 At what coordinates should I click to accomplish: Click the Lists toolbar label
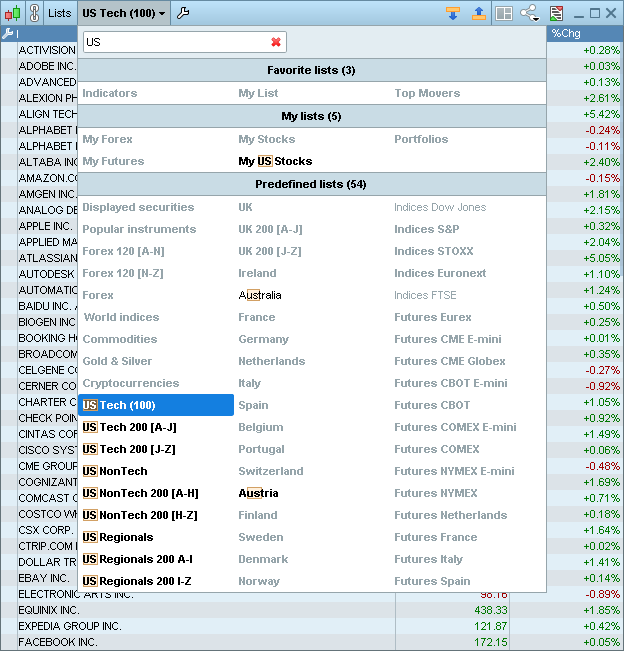(60, 13)
